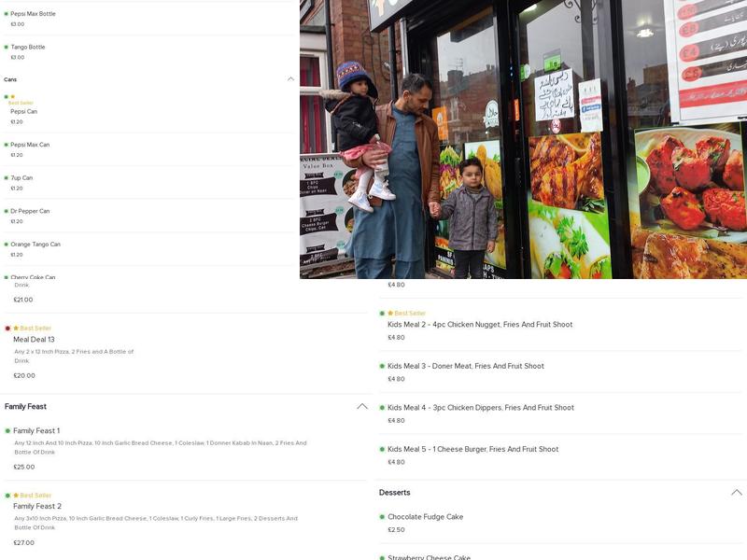
Task: Collapse the Family Feast section
Action: pyautogui.click(x=362, y=406)
